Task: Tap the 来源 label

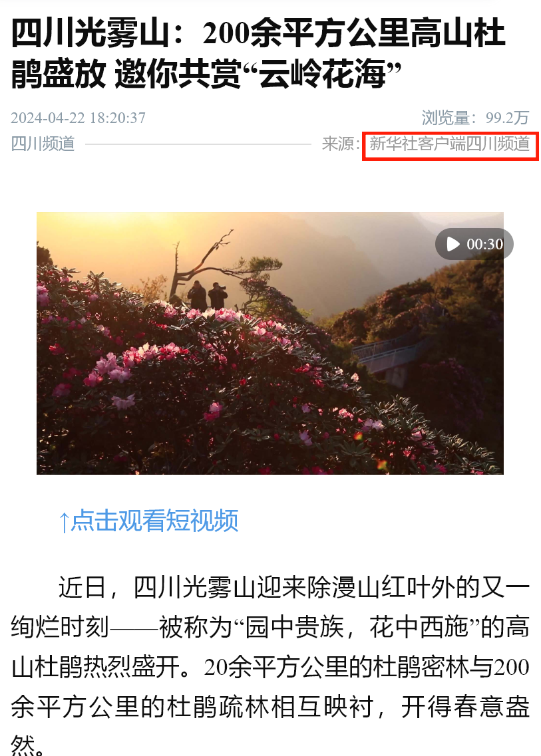Action: 340,144
